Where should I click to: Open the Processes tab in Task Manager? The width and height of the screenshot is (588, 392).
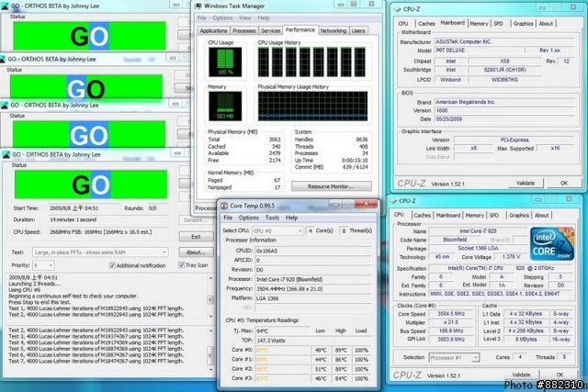tap(243, 30)
